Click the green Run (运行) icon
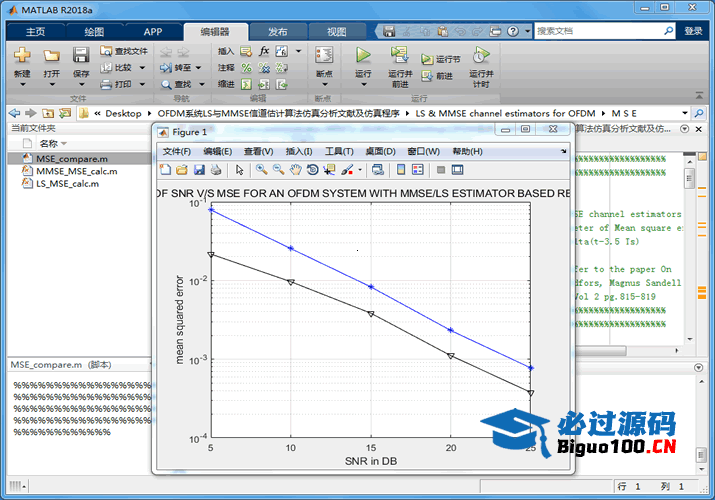 click(x=363, y=55)
